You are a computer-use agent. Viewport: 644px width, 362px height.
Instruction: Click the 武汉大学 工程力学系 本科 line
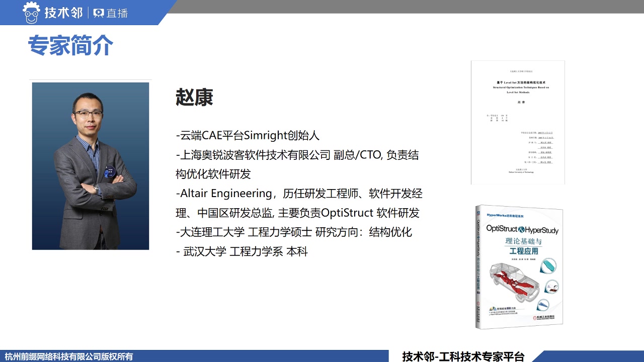point(242,251)
